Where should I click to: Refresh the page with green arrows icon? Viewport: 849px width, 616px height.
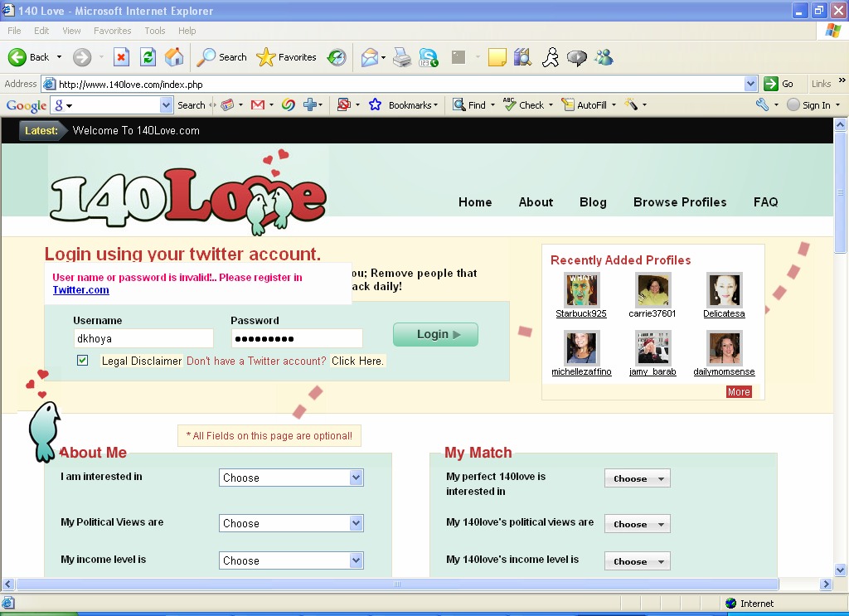(148, 57)
